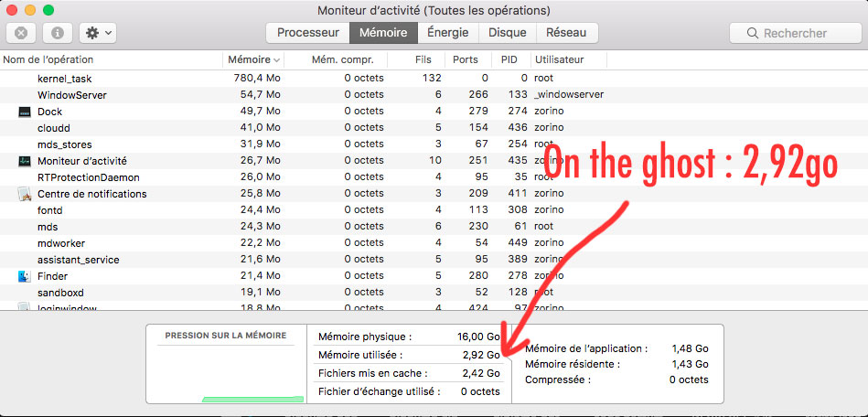This screenshot has width=868, height=417.
Task: Select Centre de notifications process name
Action: point(91,194)
